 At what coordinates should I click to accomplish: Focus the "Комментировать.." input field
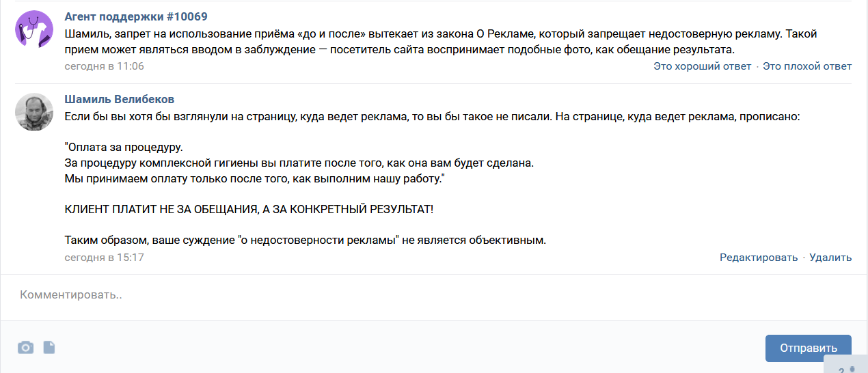[x=434, y=296]
